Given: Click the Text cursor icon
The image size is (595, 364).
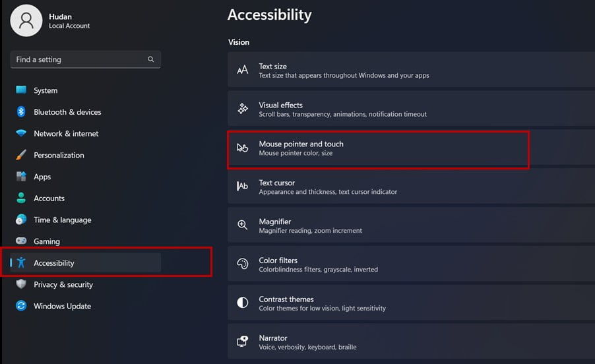Looking at the screenshot, I should pos(243,187).
